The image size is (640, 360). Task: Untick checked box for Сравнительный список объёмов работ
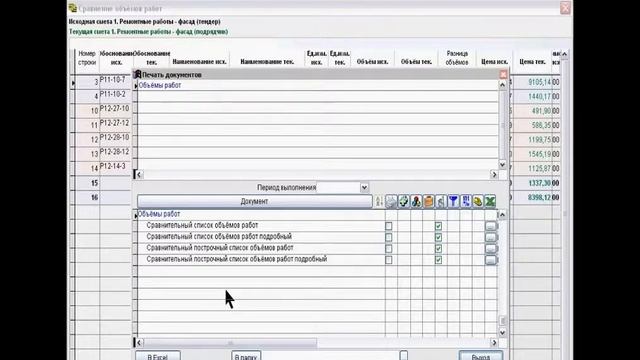[x=438, y=226]
